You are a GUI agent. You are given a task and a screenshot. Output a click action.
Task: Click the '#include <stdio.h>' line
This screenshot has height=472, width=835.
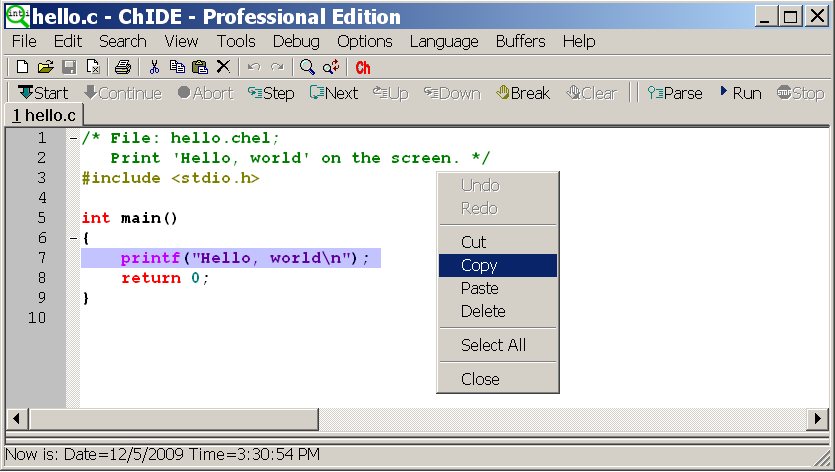tap(170, 178)
